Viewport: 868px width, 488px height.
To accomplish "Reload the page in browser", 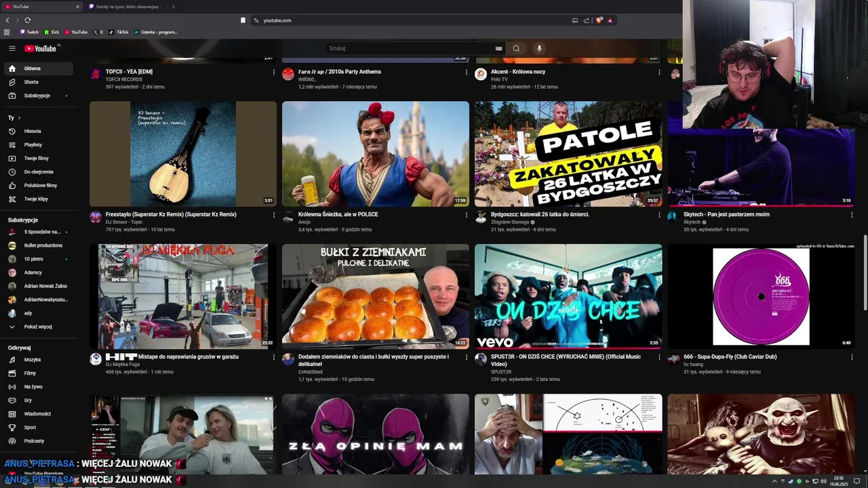I will tap(28, 20).
